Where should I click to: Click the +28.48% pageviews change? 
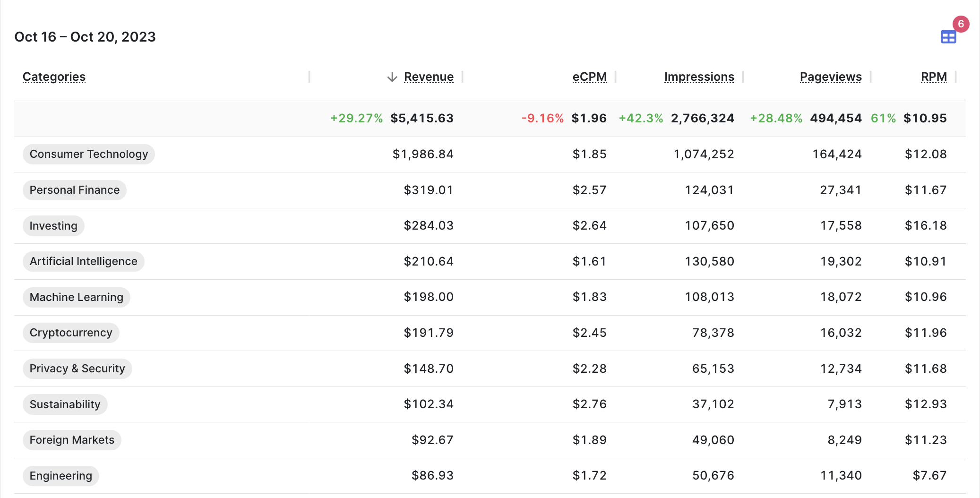pos(776,118)
